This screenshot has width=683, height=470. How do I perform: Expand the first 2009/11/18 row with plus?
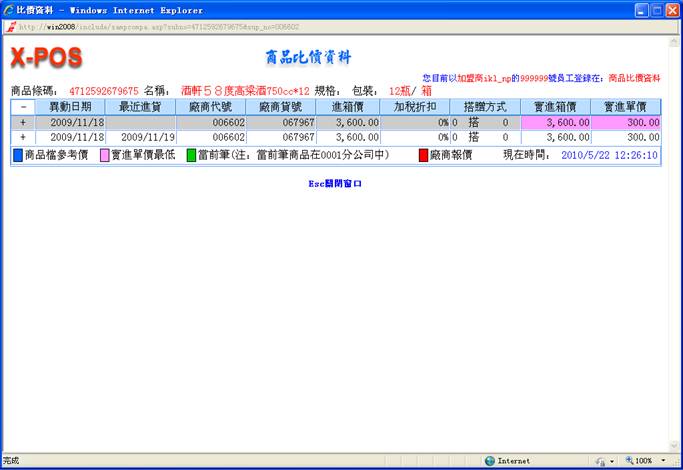[x=23, y=122]
